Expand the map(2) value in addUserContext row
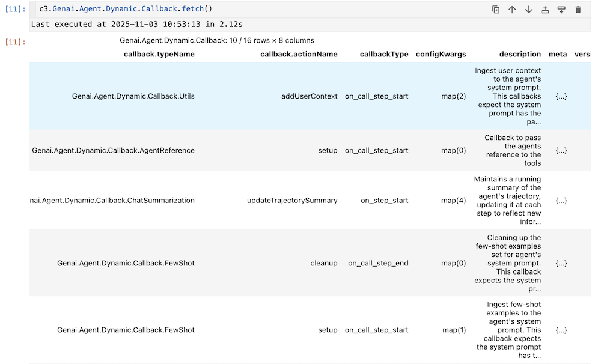 (x=453, y=96)
